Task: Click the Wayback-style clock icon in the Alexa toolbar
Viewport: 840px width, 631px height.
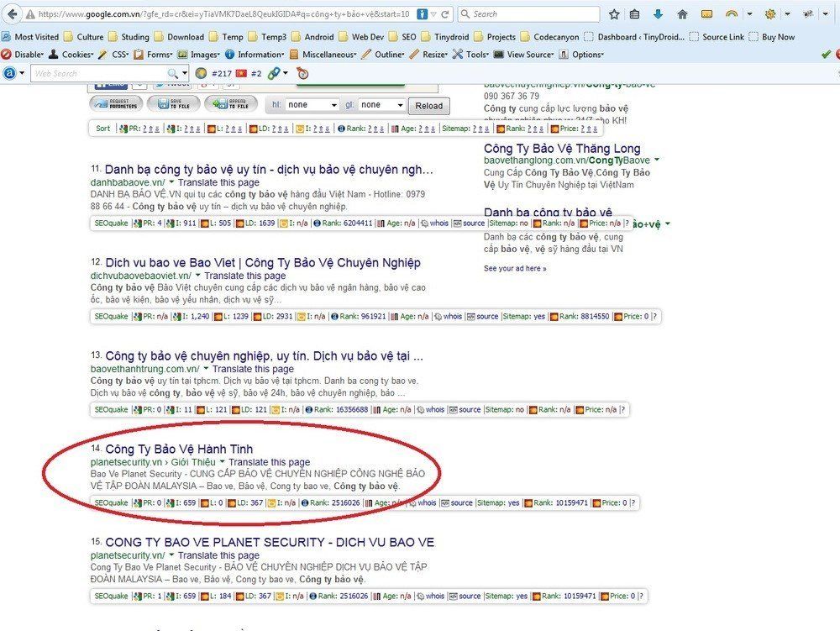Action: point(302,73)
